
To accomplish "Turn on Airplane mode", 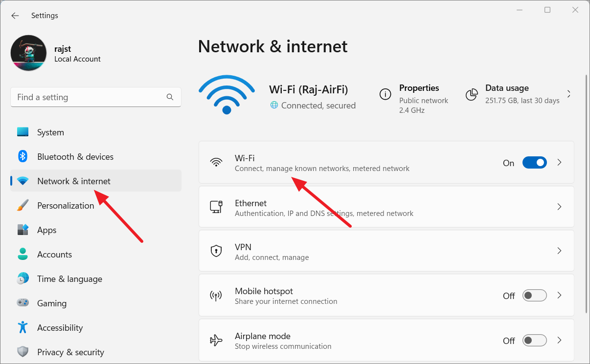I will tap(535, 340).
